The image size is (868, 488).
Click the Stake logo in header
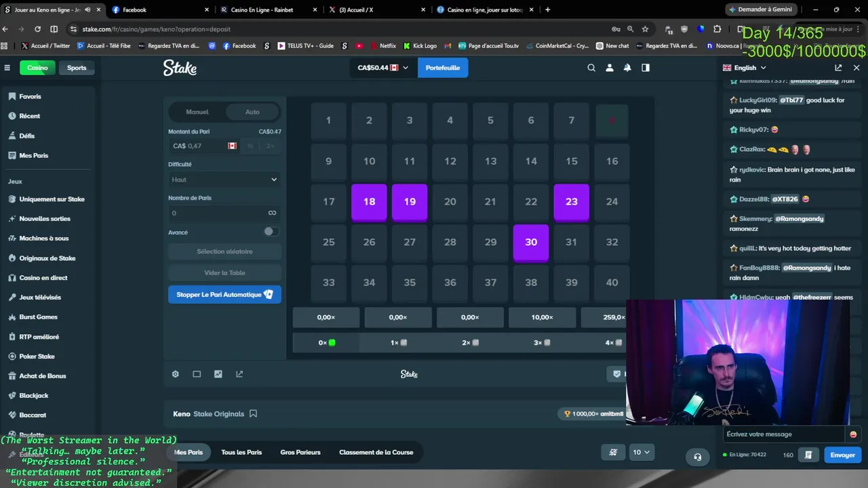pyautogui.click(x=180, y=68)
